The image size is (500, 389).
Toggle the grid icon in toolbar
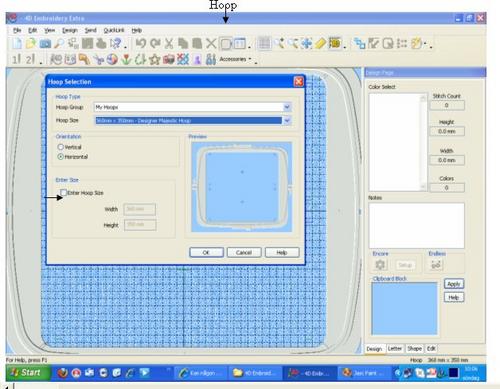(264, 43)
